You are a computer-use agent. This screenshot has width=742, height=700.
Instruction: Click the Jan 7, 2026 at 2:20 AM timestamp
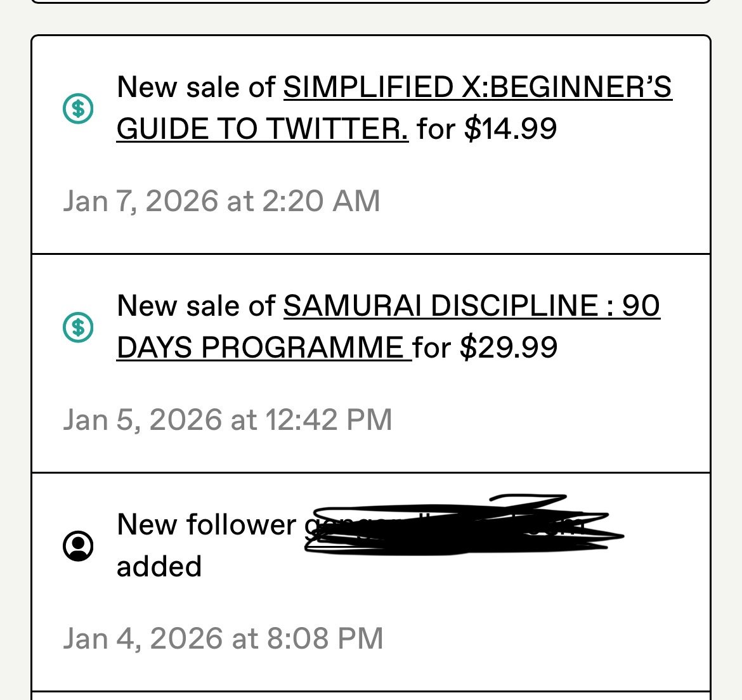tap(221, 201)
